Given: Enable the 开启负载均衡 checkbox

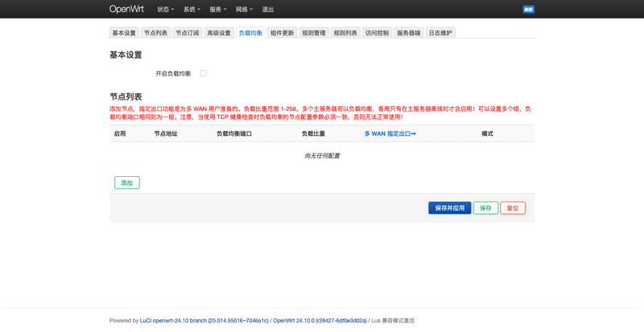Looking at the screenshot, I should [x=204, y=73].
